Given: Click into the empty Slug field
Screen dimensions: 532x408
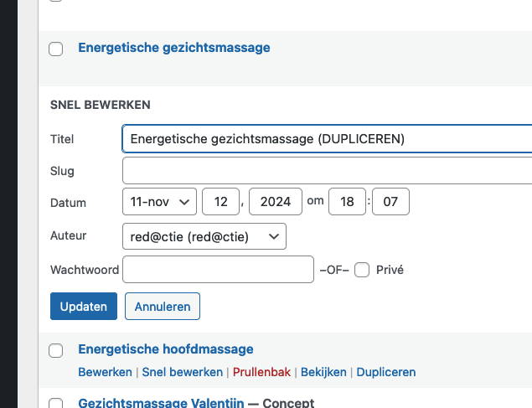Looking at the screenshot, I should (x=327, y=171).
